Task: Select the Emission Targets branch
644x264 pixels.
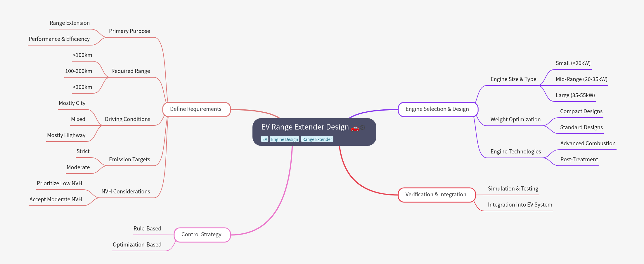Action: click(129, 159)
